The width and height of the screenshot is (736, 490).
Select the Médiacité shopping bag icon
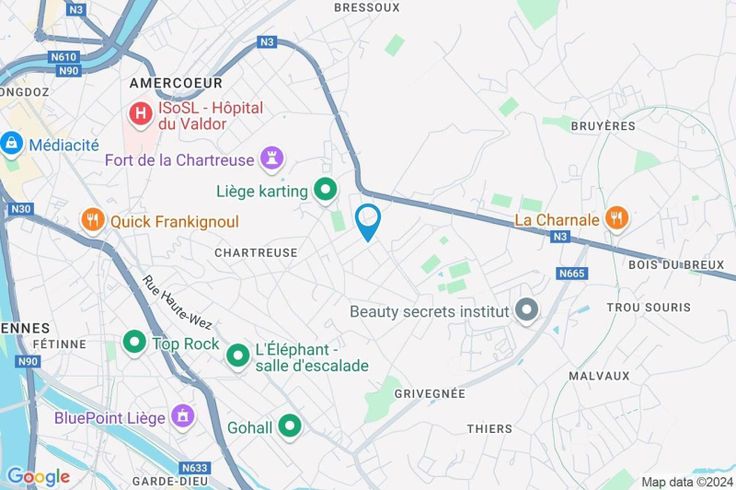[12, 144]
